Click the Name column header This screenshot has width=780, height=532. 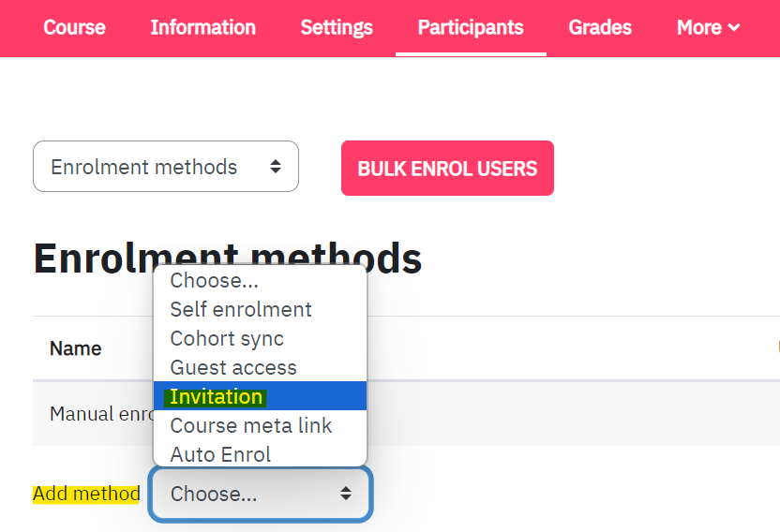76,348
